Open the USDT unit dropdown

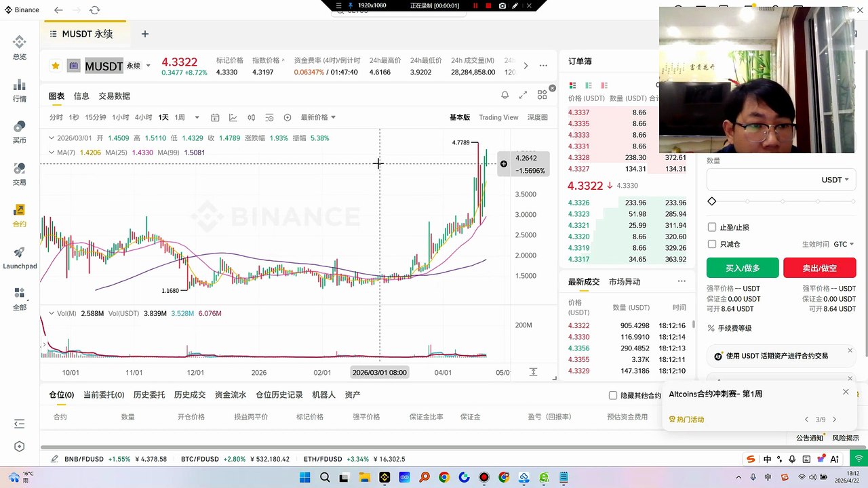[835, 180]
